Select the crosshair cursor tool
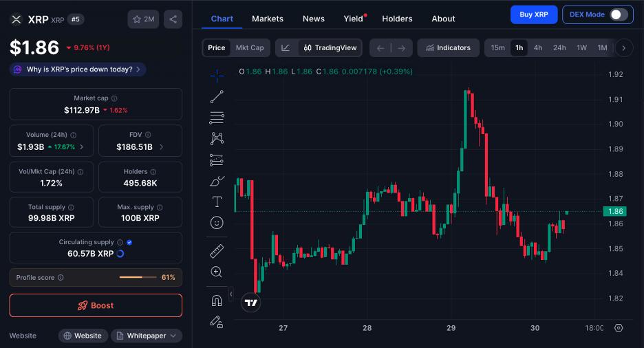Screen dimensions: 644x348 [x=217, y=75]
